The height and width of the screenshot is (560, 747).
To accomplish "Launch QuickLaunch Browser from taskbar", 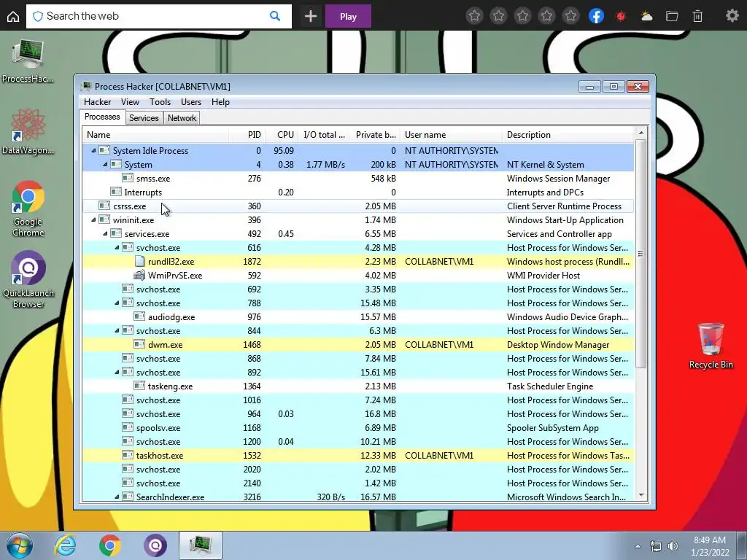I will pyautogui.click(x=155, y=545).
